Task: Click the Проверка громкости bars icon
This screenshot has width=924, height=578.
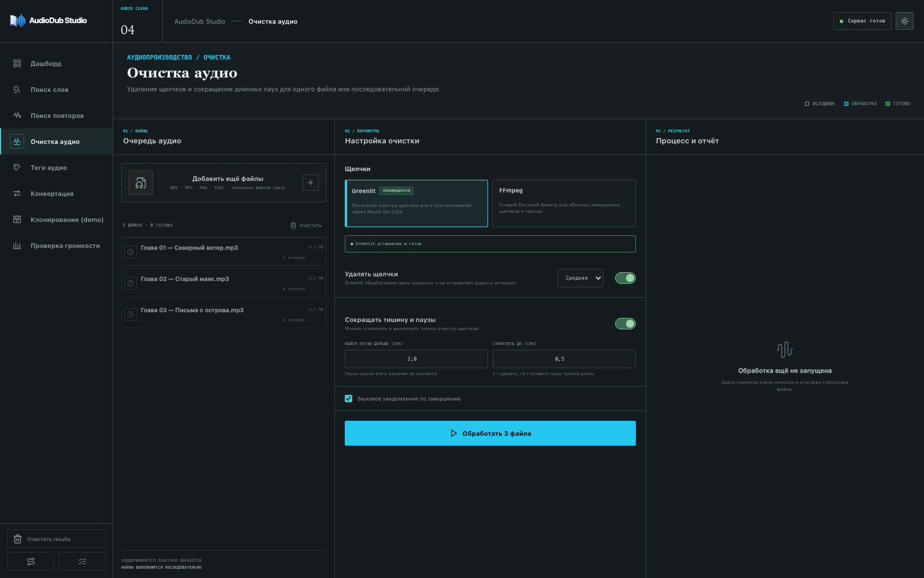Action: coord(17,246)
